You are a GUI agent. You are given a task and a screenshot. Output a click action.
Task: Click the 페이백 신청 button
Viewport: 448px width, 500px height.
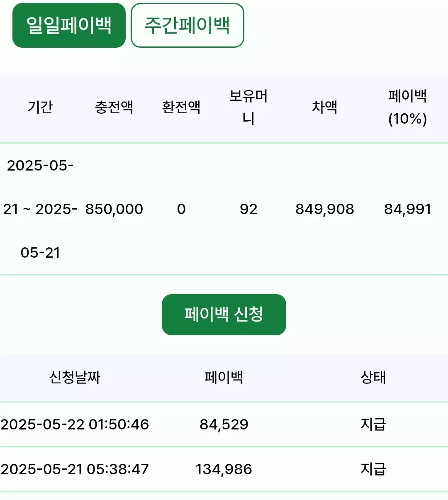click(224, 315)
